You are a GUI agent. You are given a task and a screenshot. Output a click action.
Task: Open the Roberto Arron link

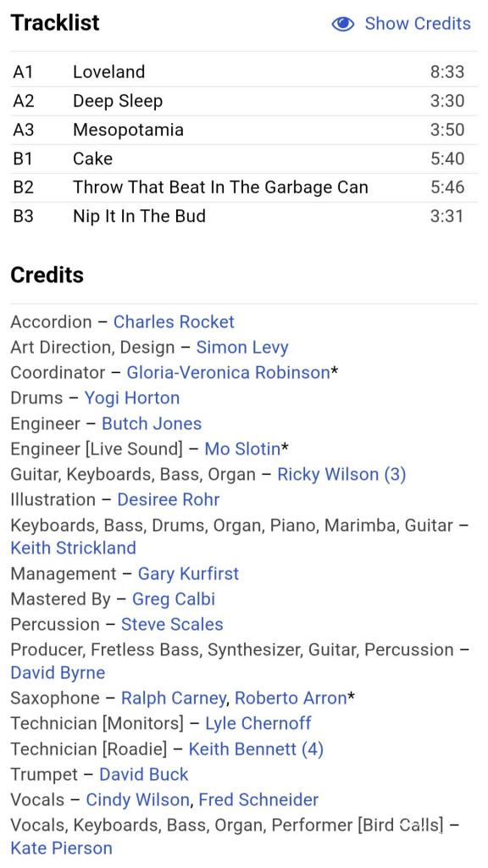click(x=291, y=698)
